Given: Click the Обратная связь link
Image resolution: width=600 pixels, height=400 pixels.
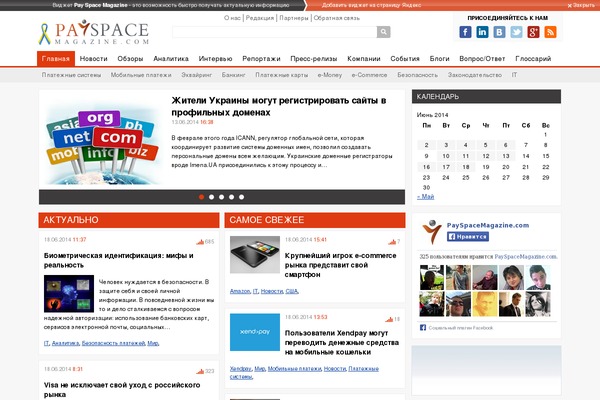Looking at the screenshot, I should 337,18.
